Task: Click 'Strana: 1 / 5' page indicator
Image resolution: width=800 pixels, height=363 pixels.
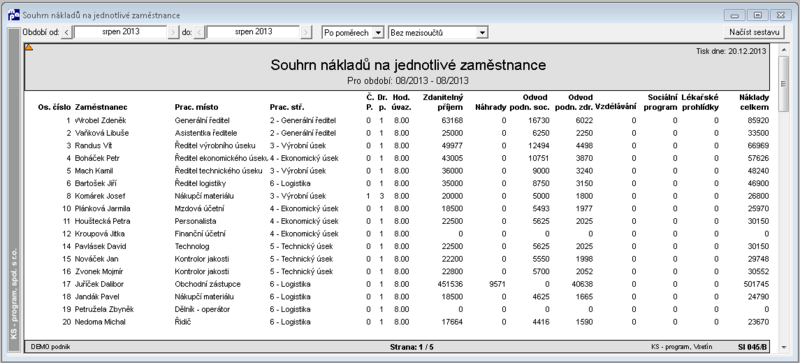Action: [412, 347]
